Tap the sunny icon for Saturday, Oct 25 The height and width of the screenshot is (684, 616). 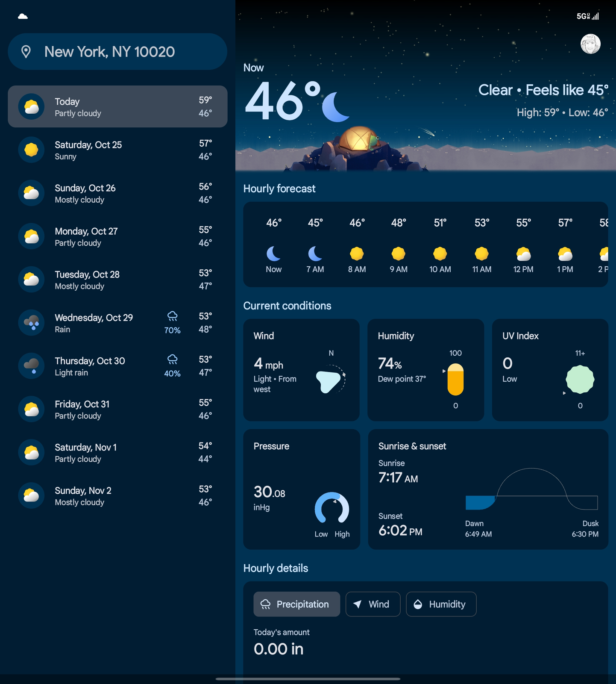pos(32,150)
